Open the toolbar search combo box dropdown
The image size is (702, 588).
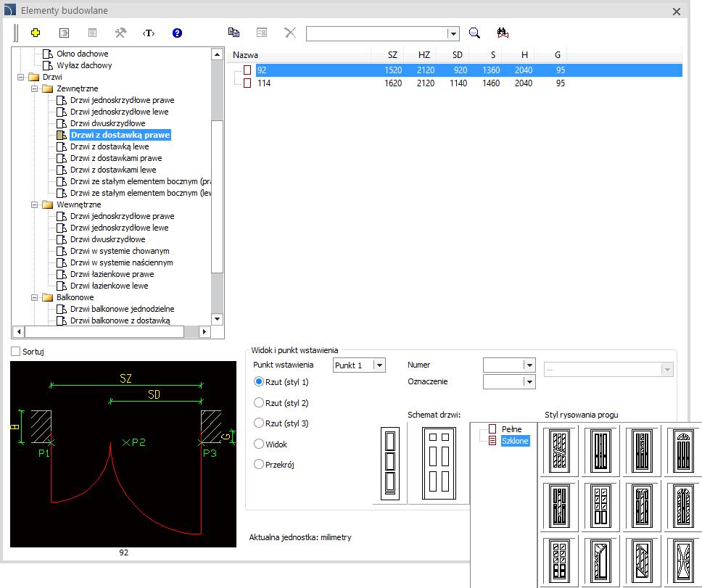[453, 33]
